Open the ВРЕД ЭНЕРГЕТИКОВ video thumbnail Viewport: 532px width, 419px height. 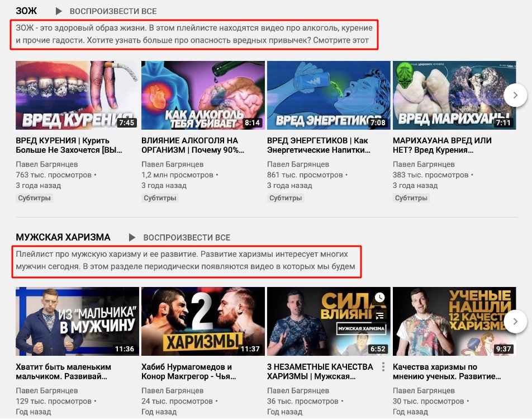click(329, 95)
